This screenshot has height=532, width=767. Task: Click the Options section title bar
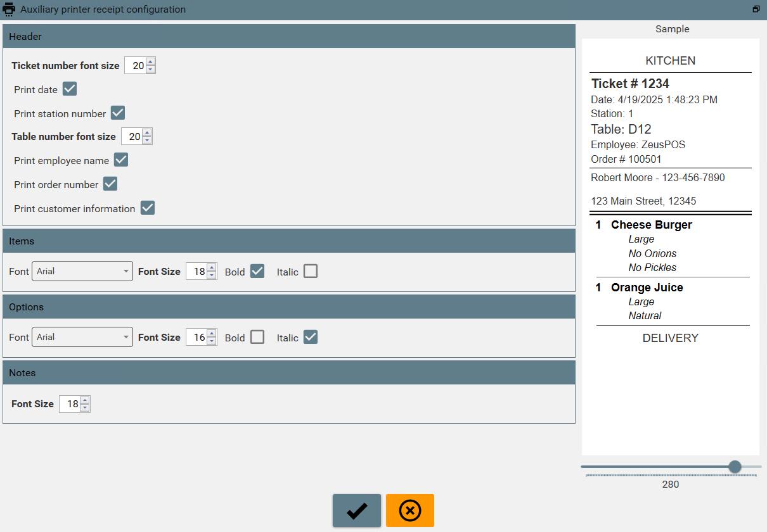click(289, 307)
